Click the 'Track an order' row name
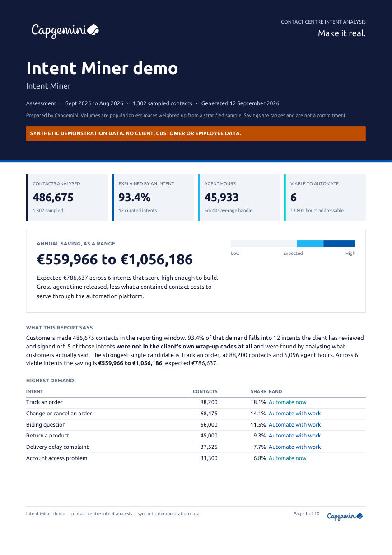 coord(44,402)
